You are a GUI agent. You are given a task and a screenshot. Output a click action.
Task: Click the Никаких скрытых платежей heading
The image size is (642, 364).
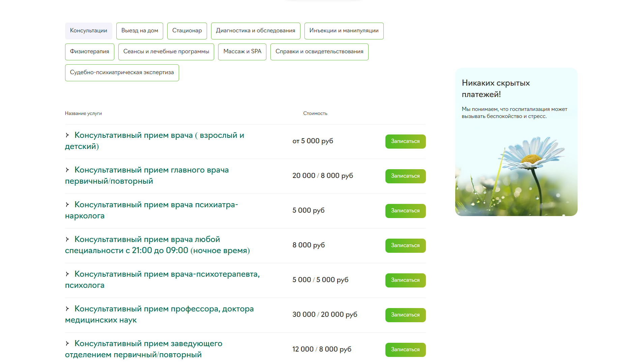(496, 89)
